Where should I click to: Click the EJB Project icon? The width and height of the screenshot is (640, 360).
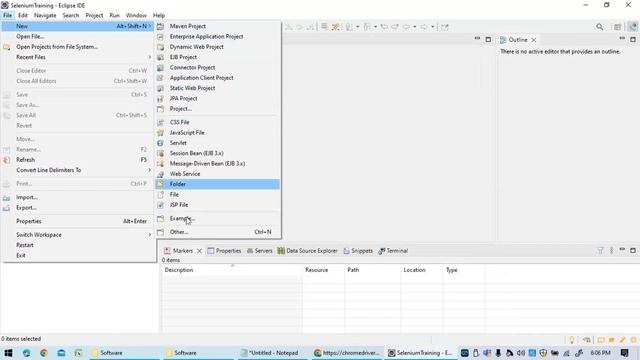(160, 57)
